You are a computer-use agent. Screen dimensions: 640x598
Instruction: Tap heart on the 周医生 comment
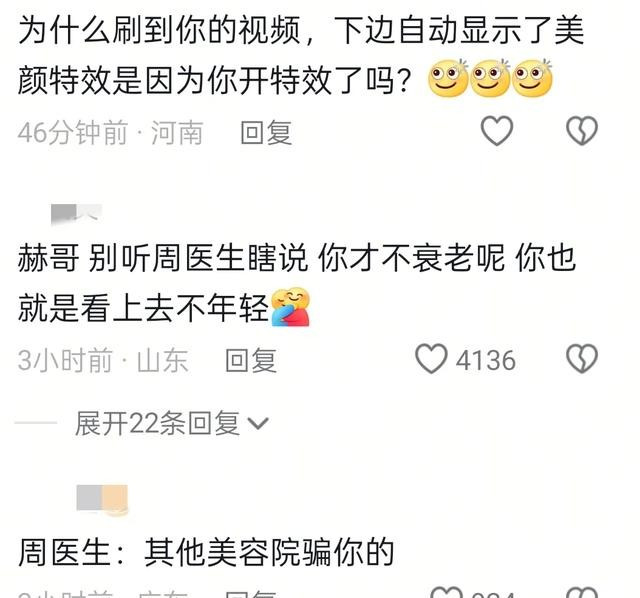coord(446,593)
